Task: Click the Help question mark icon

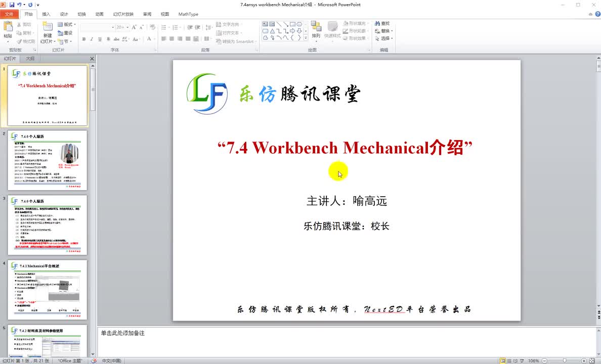Action: pyautogui.click(x=597, y=14)
